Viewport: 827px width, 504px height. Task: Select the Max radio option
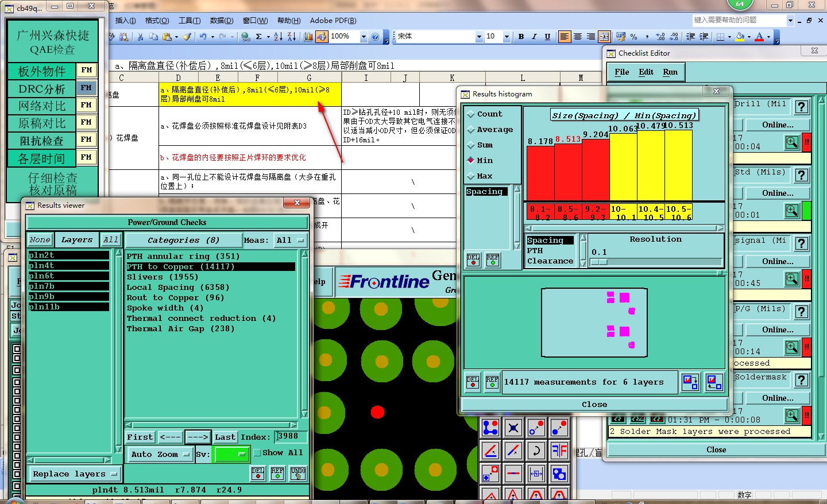480,176
